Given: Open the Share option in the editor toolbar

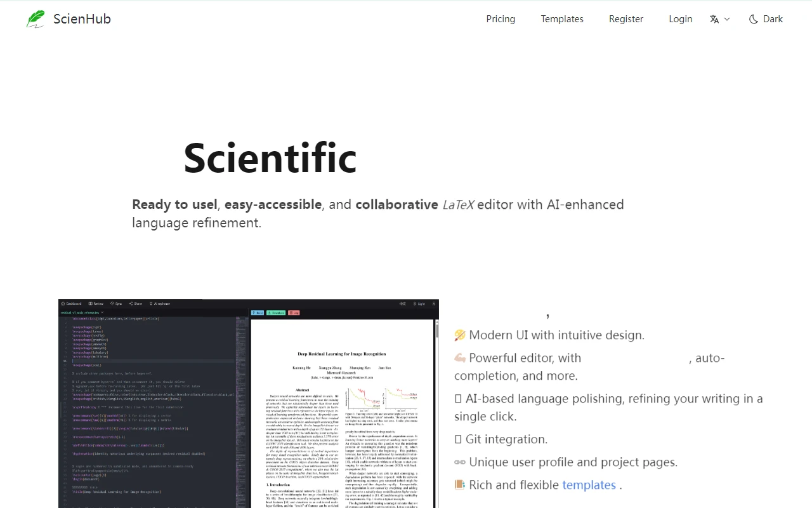Looking at the screenshot, I should [135, 304].
